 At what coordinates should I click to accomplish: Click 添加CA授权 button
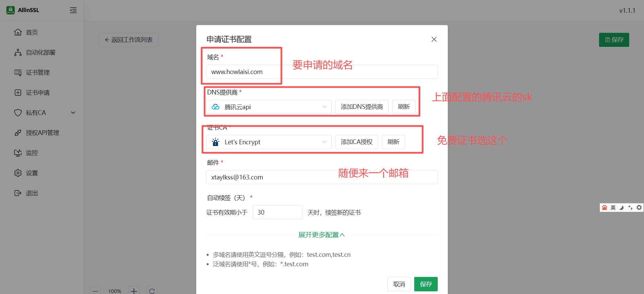click(357, 142)
